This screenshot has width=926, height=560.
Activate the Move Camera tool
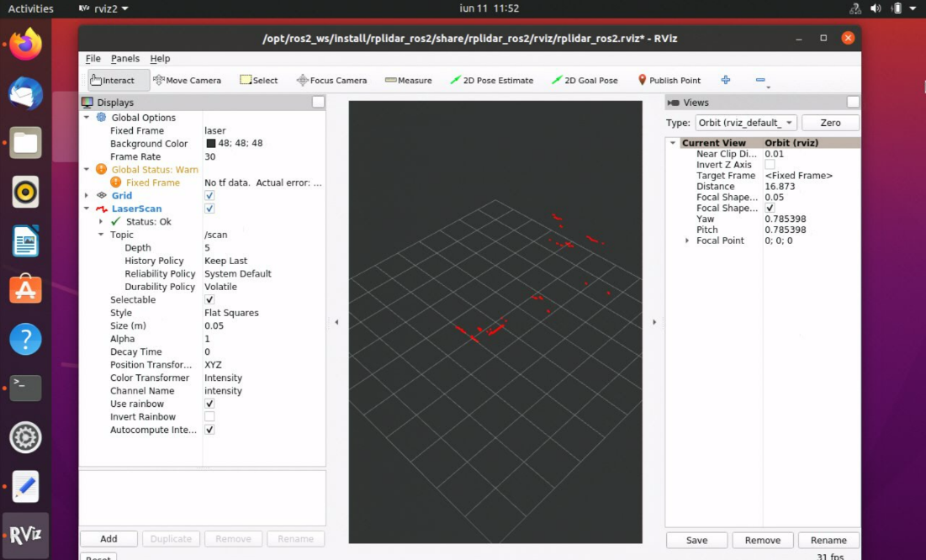187,81
